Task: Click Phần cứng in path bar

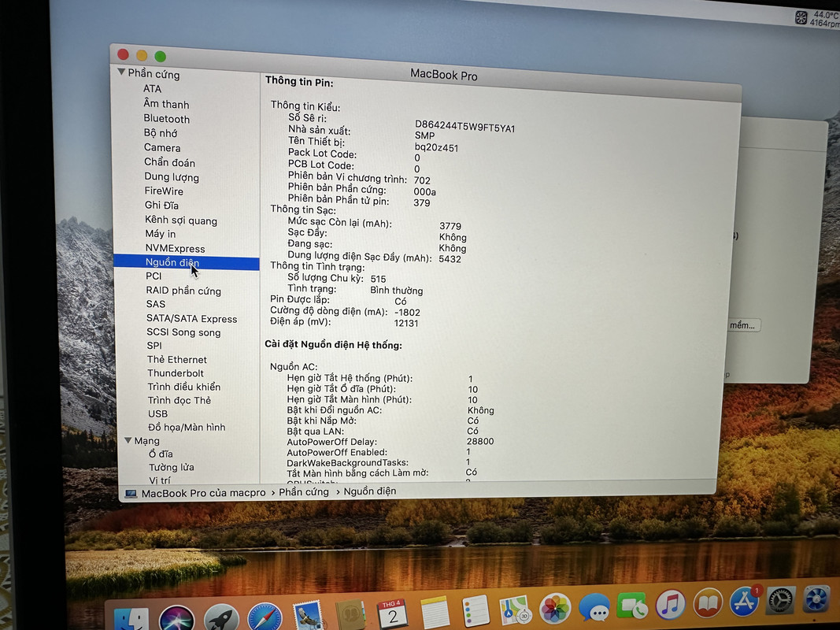Action: [304, 491]
